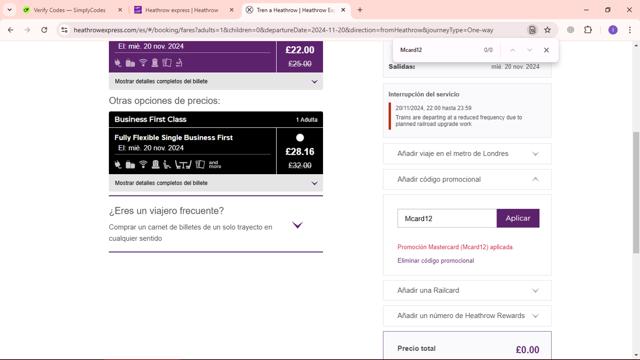Image resolution: width=640 pixels, height=360 pixels.
Task: Open site information icon in address bar
Action: pos(64,30)
